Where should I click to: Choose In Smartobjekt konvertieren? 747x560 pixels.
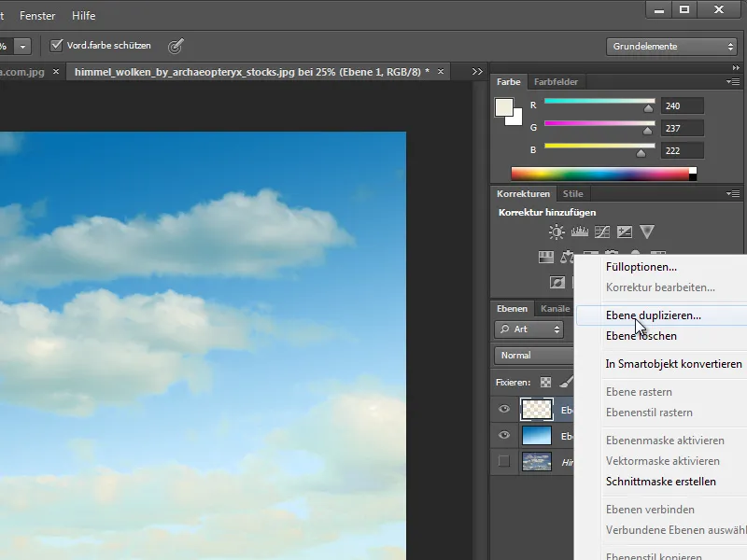[x=673, y=364]
